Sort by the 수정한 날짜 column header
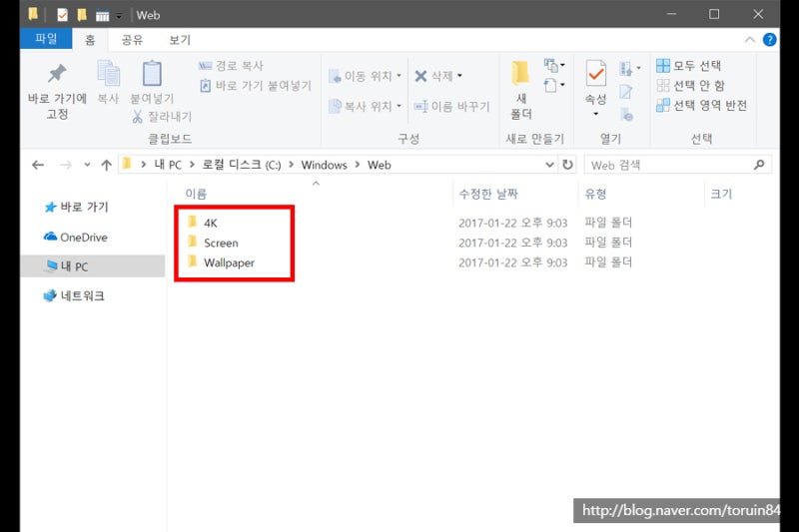Image resolution: width=799 pixels, height=532 pixels. [x=488, y=194]
